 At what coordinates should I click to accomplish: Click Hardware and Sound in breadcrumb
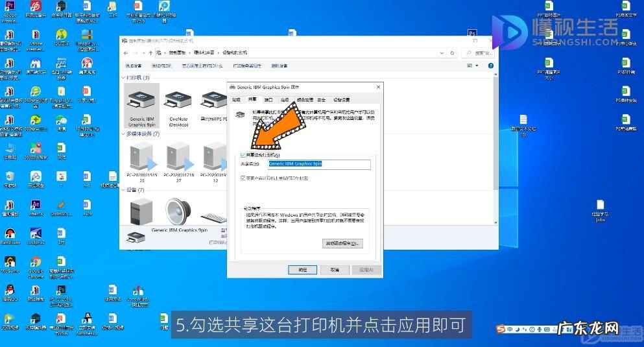(204, 53)
